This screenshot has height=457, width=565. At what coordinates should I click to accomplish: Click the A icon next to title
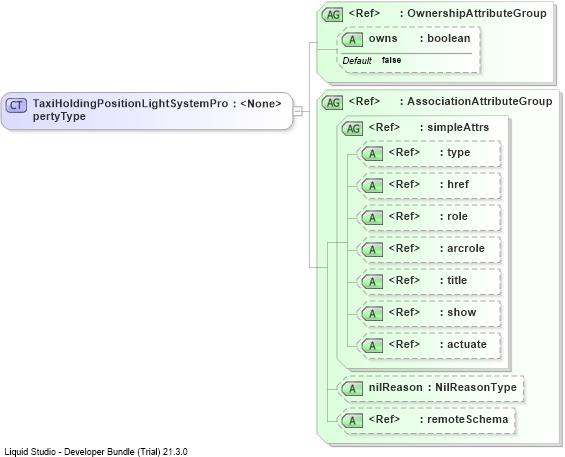pyautogui.click(x=372, y=282)
